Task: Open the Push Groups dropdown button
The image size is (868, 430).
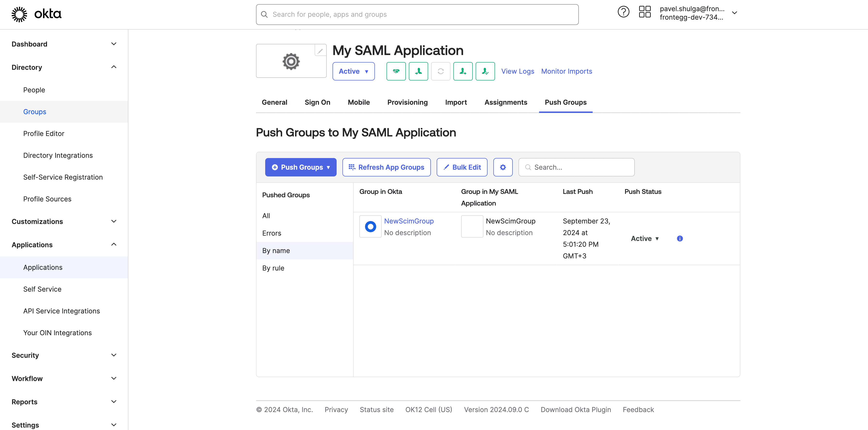Action: coord(301,167)
